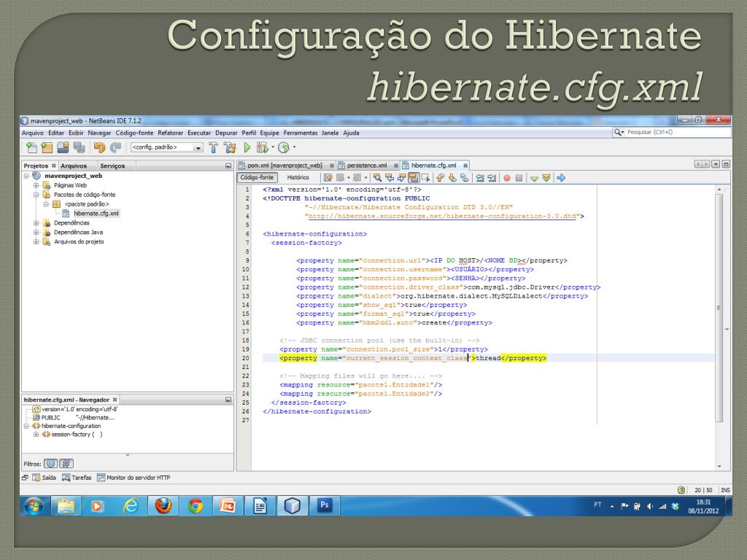Click Stop Macro Recording square icon
747x560 pixels.
(519, 178)
